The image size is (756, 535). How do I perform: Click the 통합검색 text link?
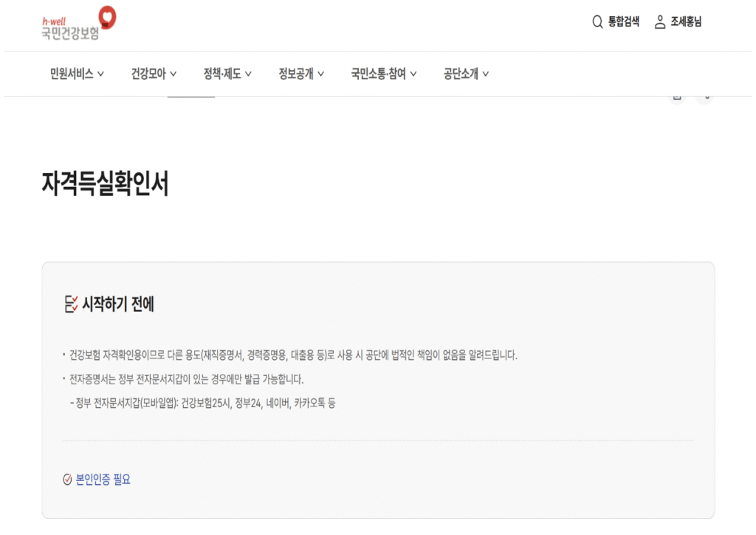pos(624,22)
